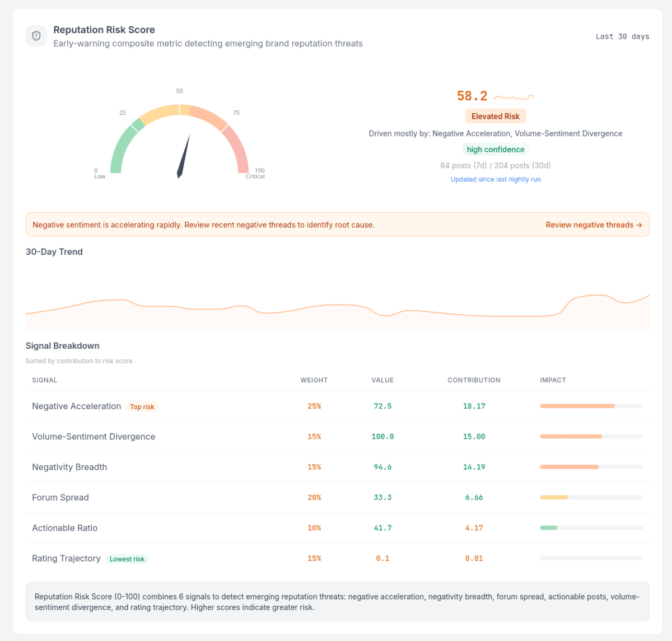
Task: Click the Lowest risk tag on Rating Trajectory
Action: 127,559
